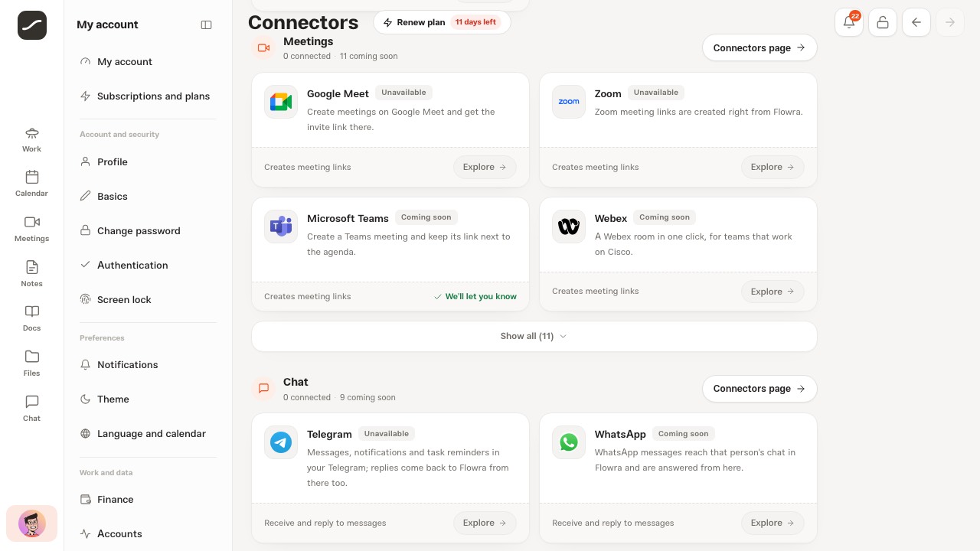Click the unlock padlock icon
The height and width of the screenshot is (551, 980).
pyautogui.click(x=883, y=22)
